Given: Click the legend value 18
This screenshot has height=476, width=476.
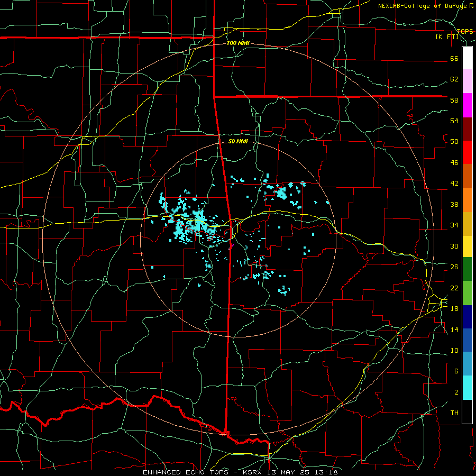Looking at the screenshot, I should 454,309.
